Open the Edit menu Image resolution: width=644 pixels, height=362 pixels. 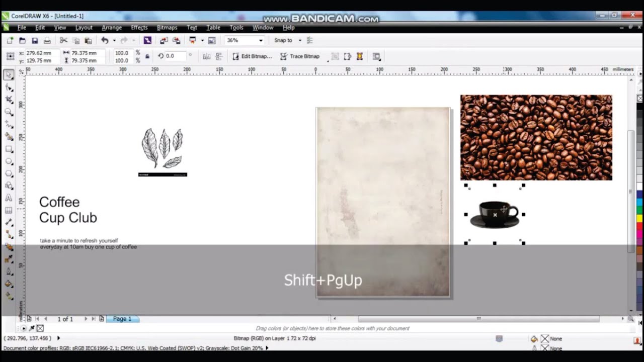pos(40,28)
